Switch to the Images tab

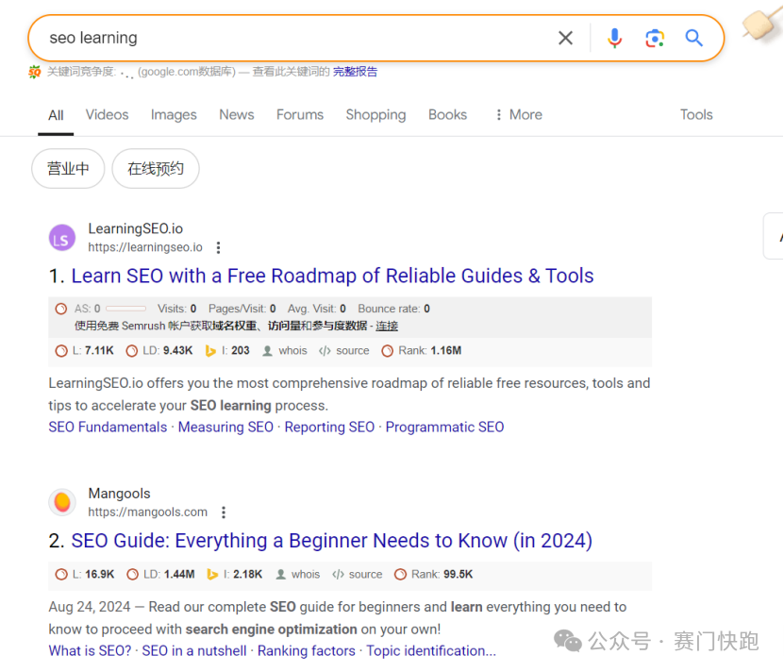click(x=174, y=115)
